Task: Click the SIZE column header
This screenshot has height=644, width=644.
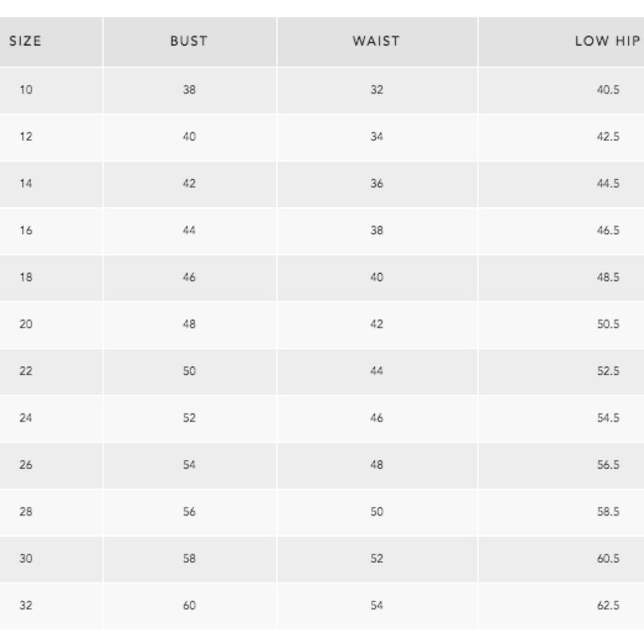Action: (x=25, y=41)
